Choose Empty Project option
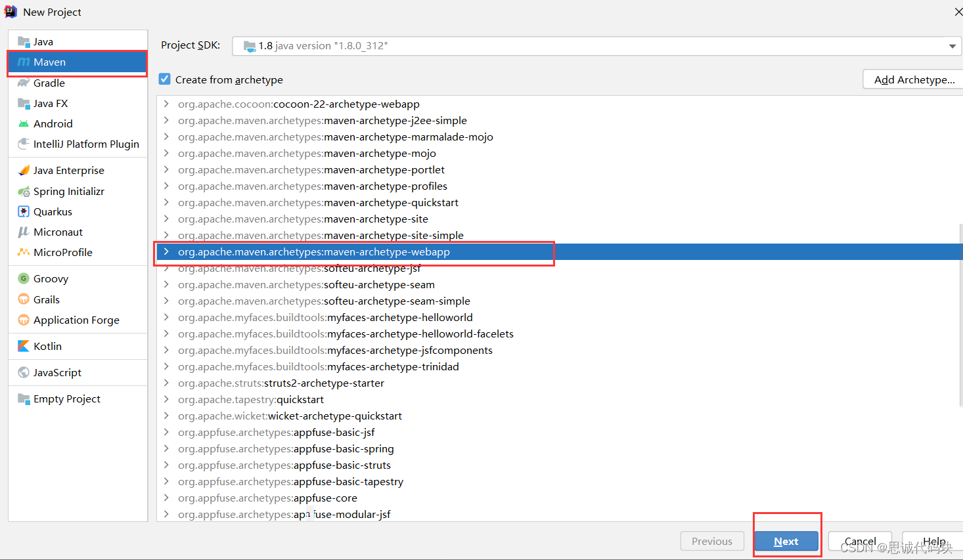 78,398
